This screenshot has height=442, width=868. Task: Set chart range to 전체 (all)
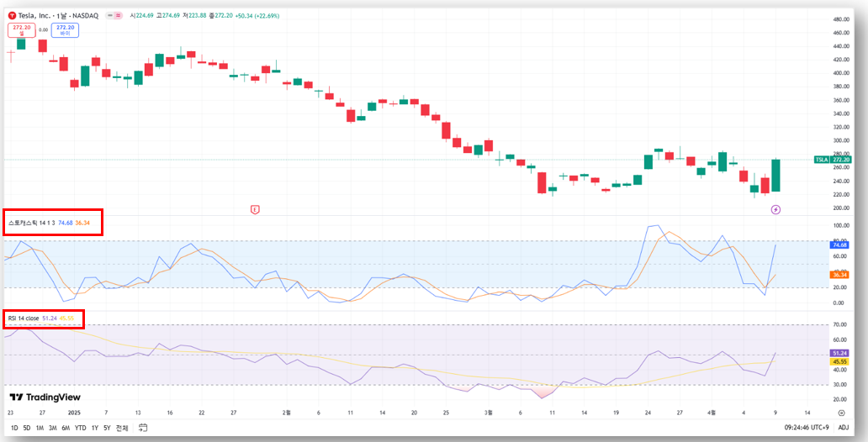[122, 428]
